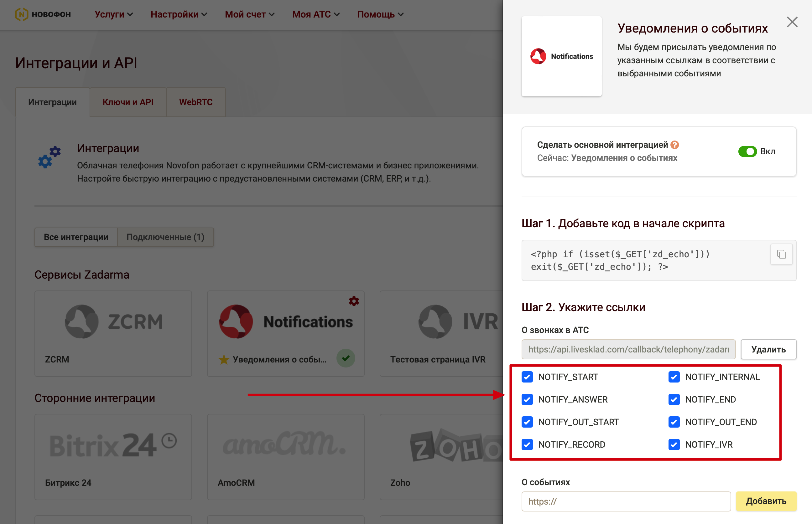812x524 pixels.
Task: Click the PBX calls URL field
Action: click(x=628, y=349)
